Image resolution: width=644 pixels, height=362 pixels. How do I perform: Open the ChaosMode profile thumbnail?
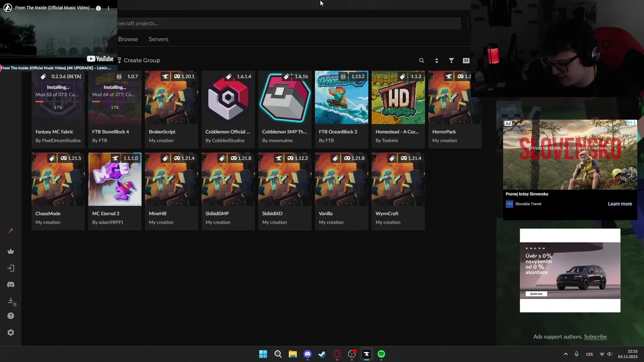click(x=58, y=179)
